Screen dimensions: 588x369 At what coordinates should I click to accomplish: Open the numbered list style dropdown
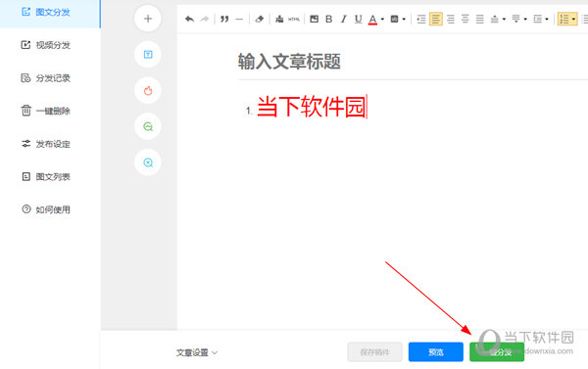[x=573, y=20]
